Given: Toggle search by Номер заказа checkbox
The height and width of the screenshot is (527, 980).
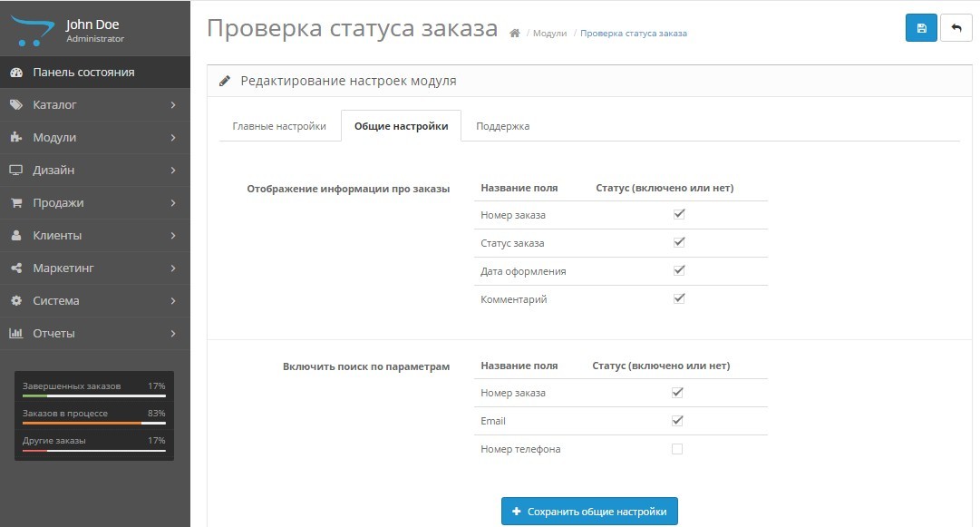Looking at the screenshot, I should (x=677, y=393).
